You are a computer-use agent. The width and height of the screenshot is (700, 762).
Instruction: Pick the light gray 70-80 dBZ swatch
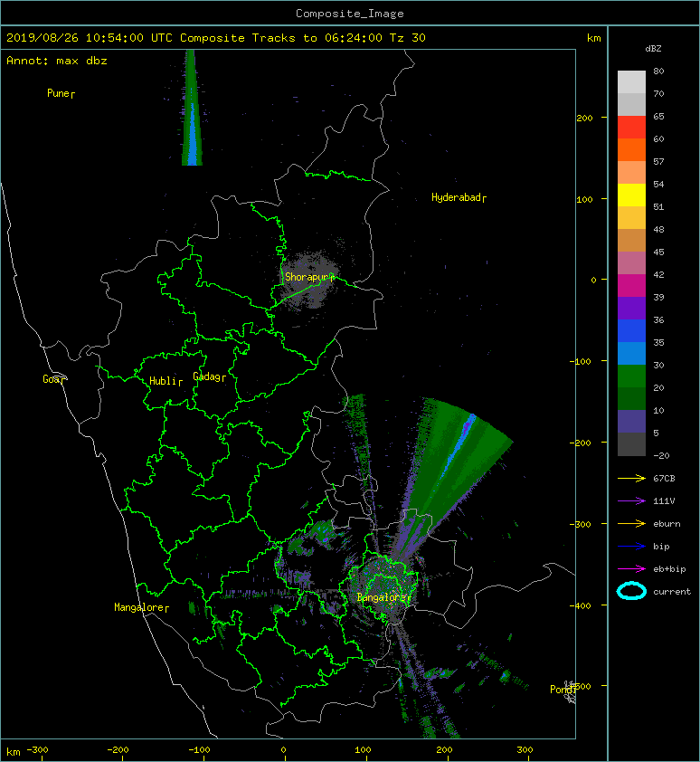[631, 82]
